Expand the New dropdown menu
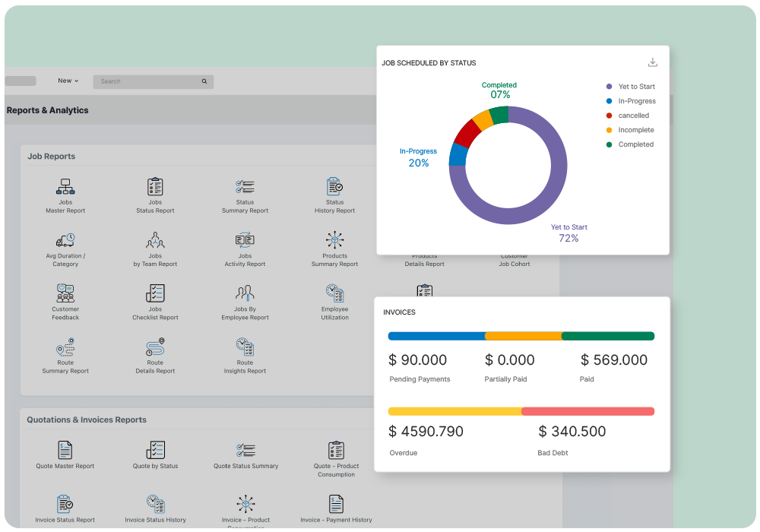 coord(68,81)
